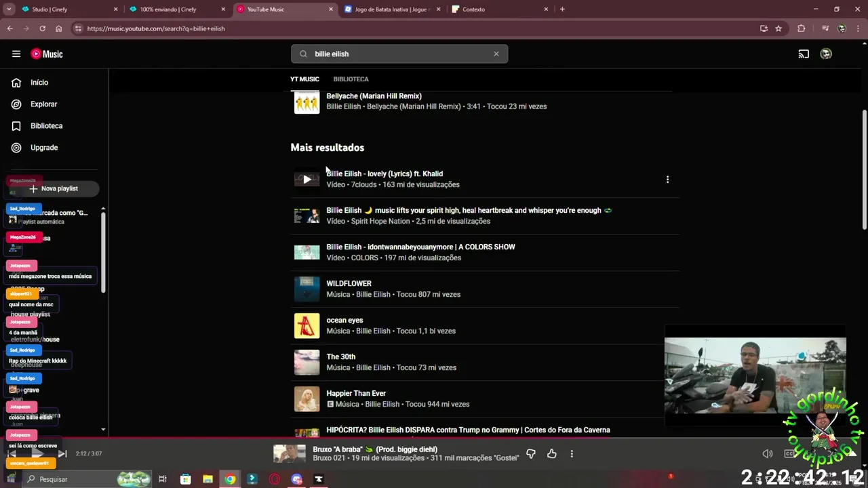Open the HIPÓCRITA? Billie Eilish DISPARA result
Image resolution: width=868 pixels, height=488 pixels.
pos(468,430)
